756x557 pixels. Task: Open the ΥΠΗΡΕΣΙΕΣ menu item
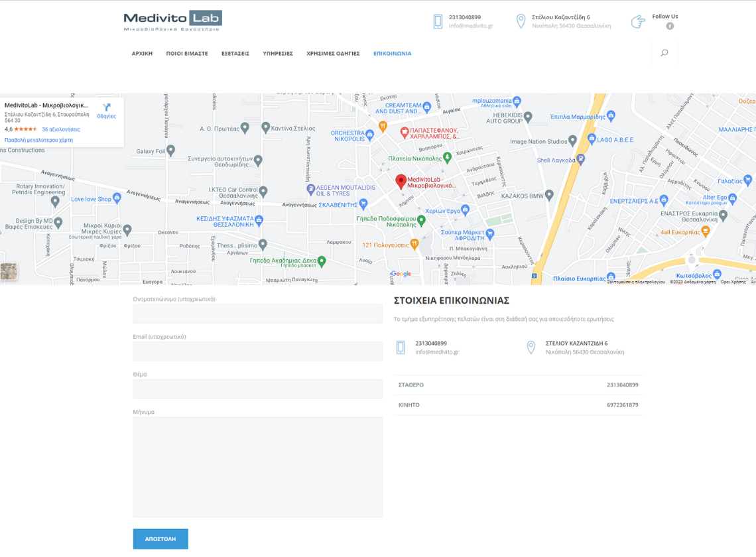pos(278,54)
